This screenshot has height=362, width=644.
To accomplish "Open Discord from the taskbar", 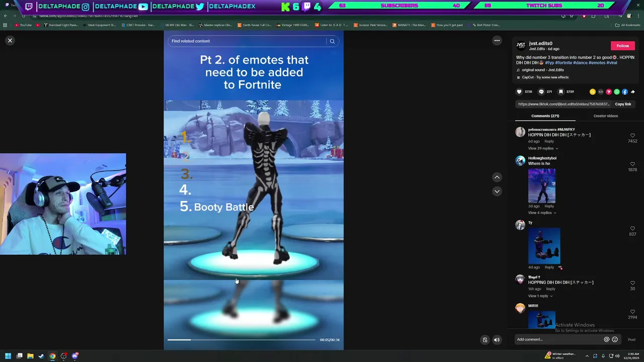I will (x=75, y=356).
